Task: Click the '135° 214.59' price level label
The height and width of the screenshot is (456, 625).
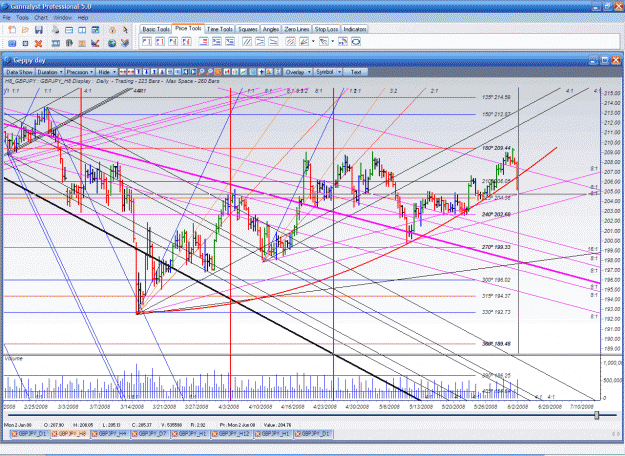Action: pos(496,97)
